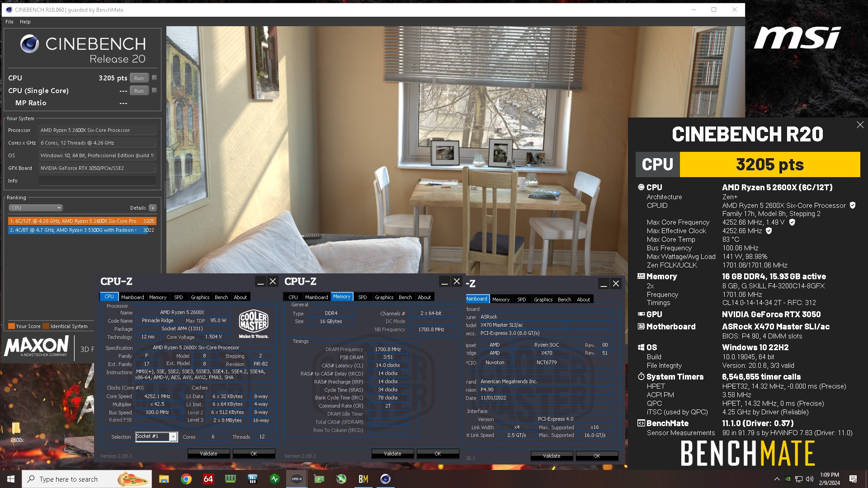
Task: Launch Google Chrome from the taskbar
Action: coord(186,479)
